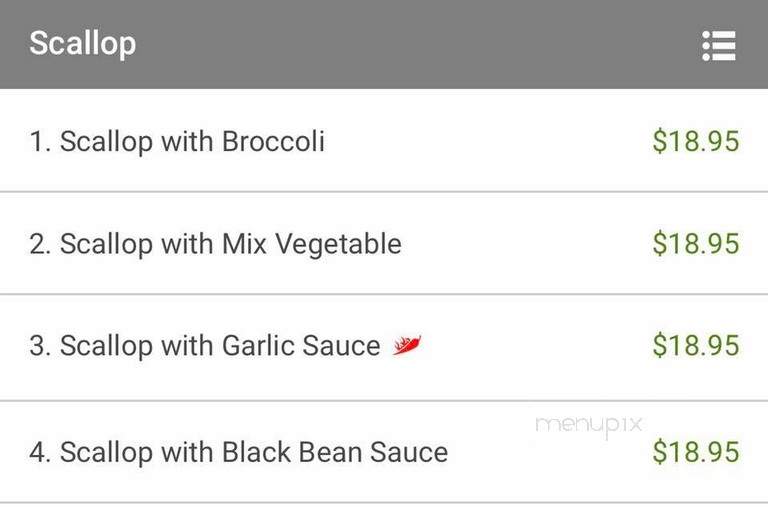Choose Scallop with Mix Vegetable item
768x507 pixels.
point(231,244)
